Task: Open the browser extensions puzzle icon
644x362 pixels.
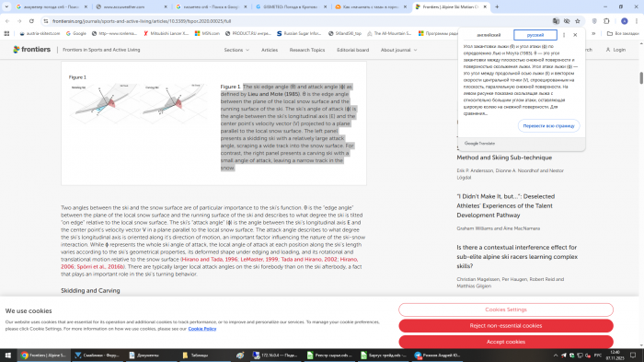Action: coord(606,21)
